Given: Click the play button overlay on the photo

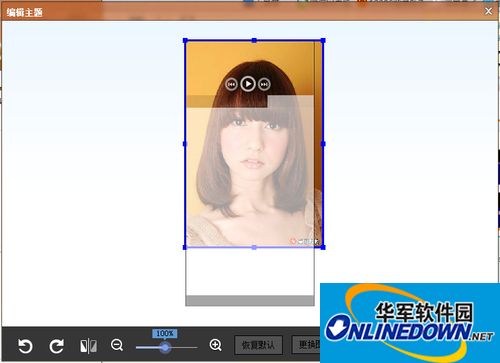Looking at the screenshot, I should tap(248, 84).
